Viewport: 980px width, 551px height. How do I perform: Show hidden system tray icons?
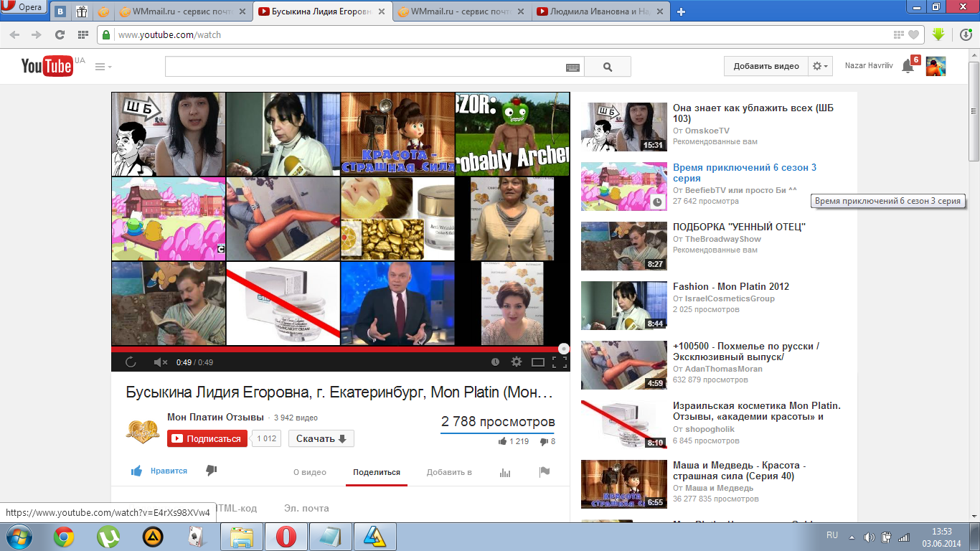pyautogui.click(x=852, y=537)
